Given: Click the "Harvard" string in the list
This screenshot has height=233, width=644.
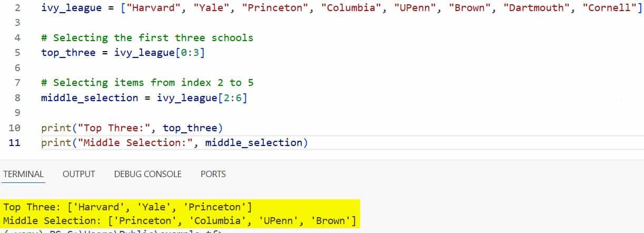Looking at the screenshot, I should [146, 8].
